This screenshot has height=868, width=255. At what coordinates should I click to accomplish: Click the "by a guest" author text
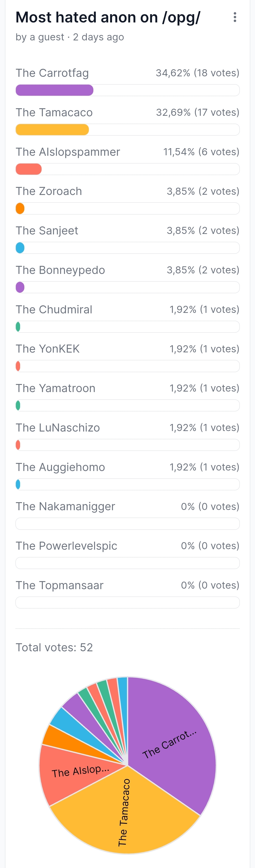pos(40,37)
